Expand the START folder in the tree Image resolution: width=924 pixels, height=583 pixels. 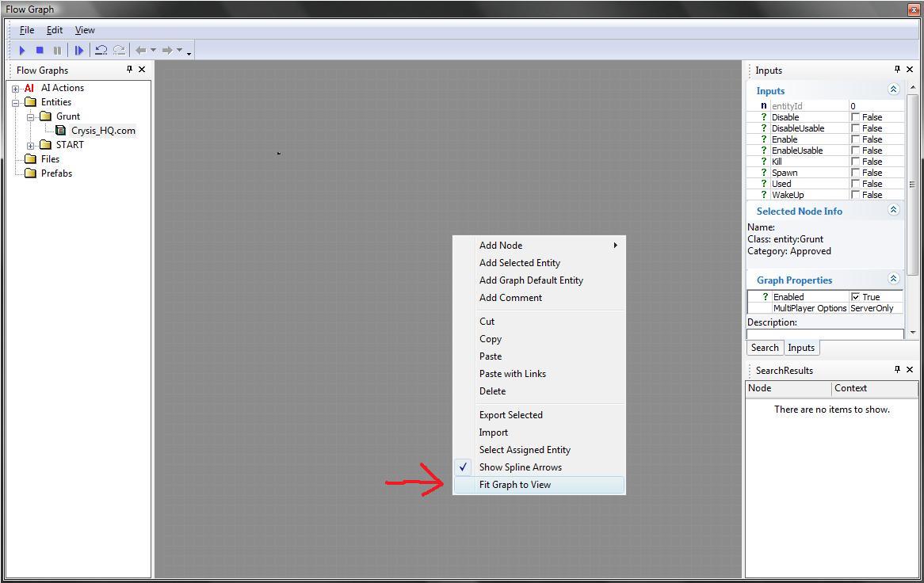pos(31,145)
